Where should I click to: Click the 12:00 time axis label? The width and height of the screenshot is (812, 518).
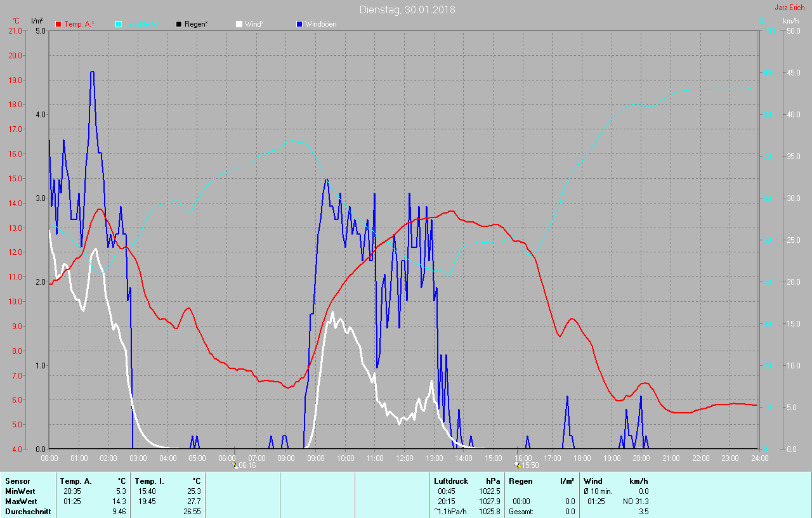pyautogui.click(x=404, y=458)
